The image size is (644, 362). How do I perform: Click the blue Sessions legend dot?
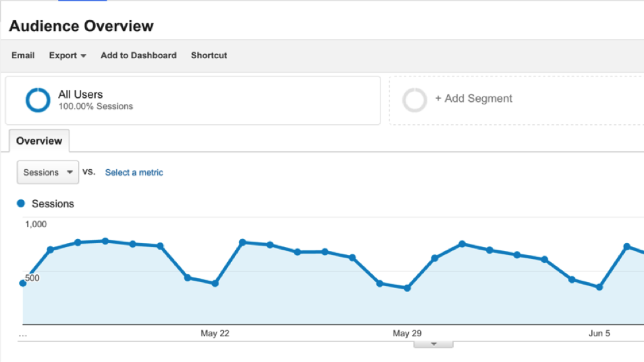point(21,203)
